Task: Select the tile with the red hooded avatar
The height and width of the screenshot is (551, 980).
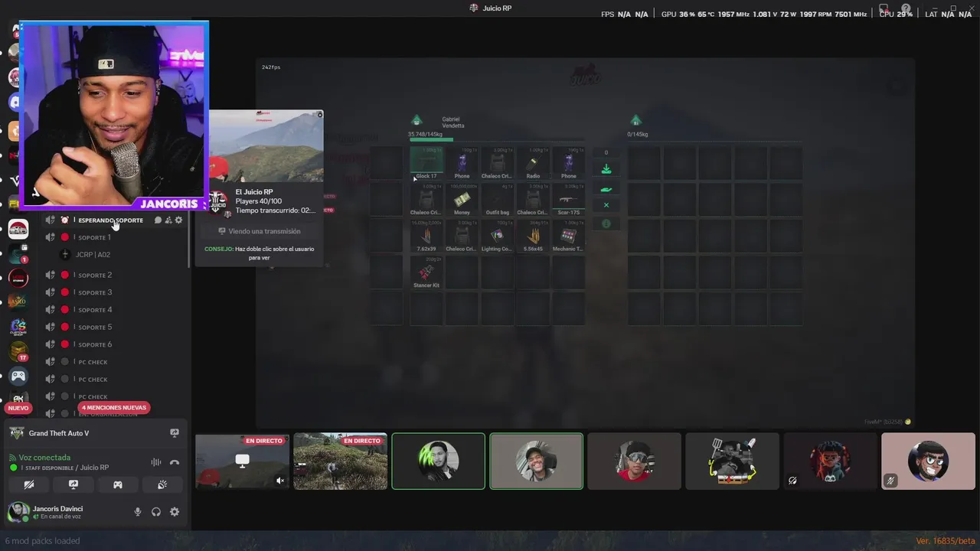Action: click(x=831, y=461)
